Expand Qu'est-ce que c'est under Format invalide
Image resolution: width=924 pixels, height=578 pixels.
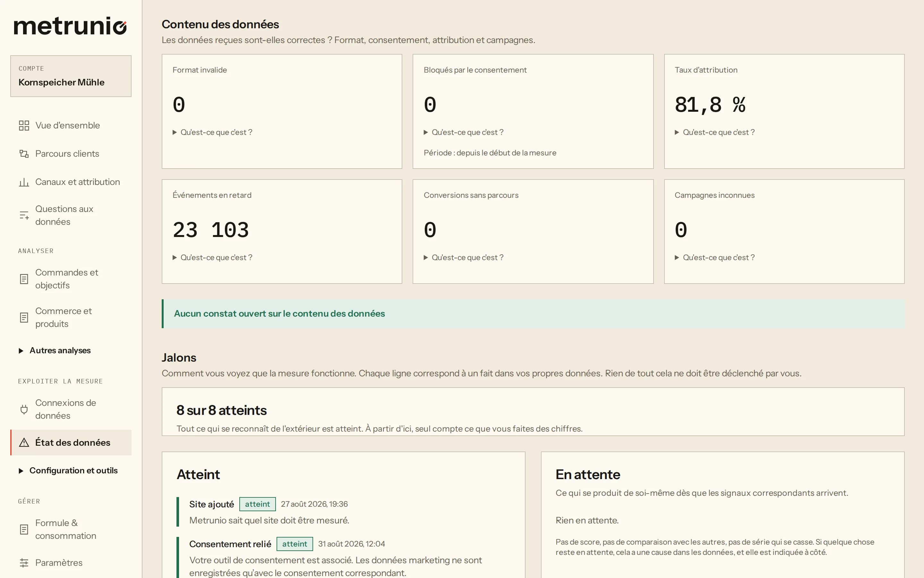(x=212, y=132)
